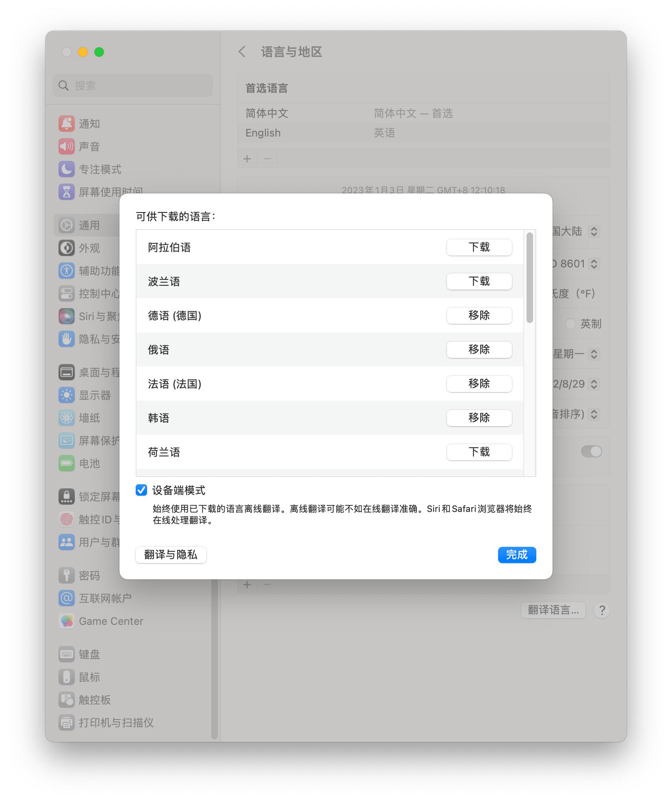Click the back chevron beside 语言与地区

click(242, 52)
